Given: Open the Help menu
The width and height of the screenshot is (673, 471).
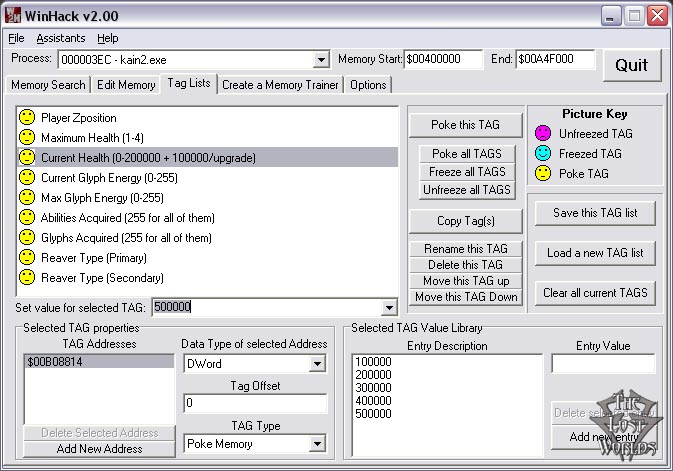Looking at the screenshot, I should [x=107, y=38].
